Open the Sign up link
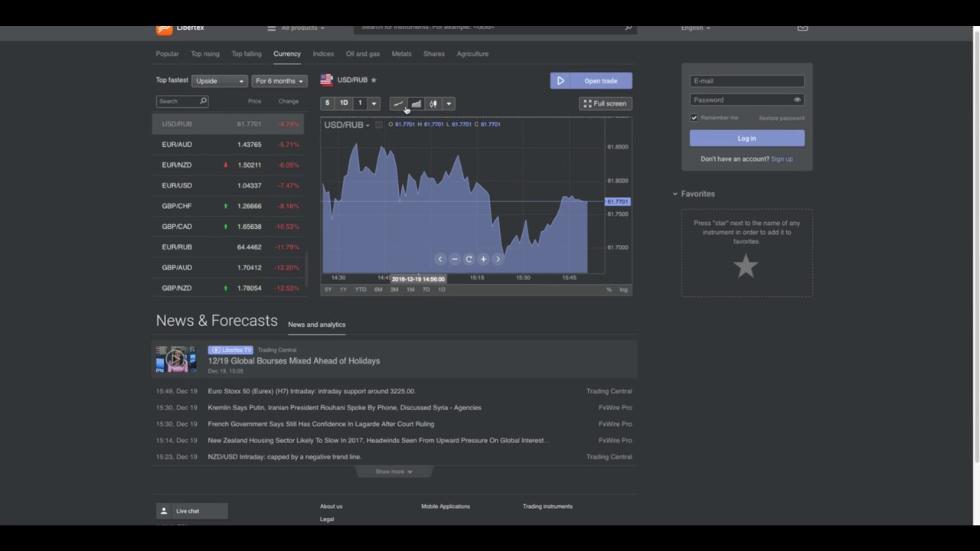Screen dimensions: 980x551 point(782,159)
